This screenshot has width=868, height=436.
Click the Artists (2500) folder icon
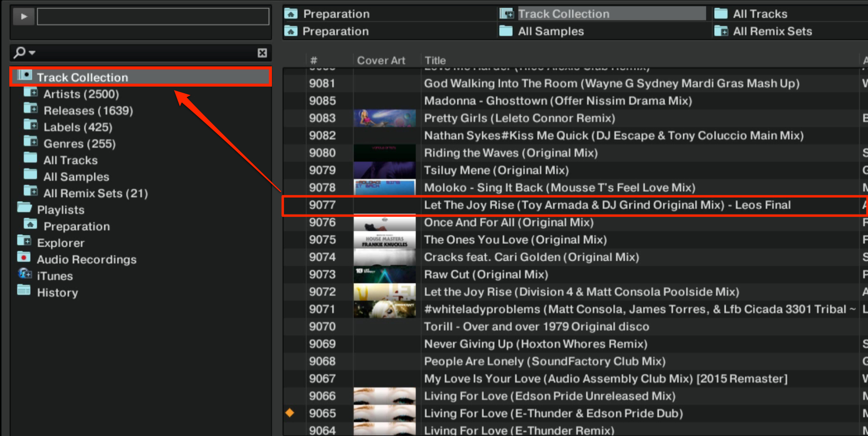(x=31, y=93)
